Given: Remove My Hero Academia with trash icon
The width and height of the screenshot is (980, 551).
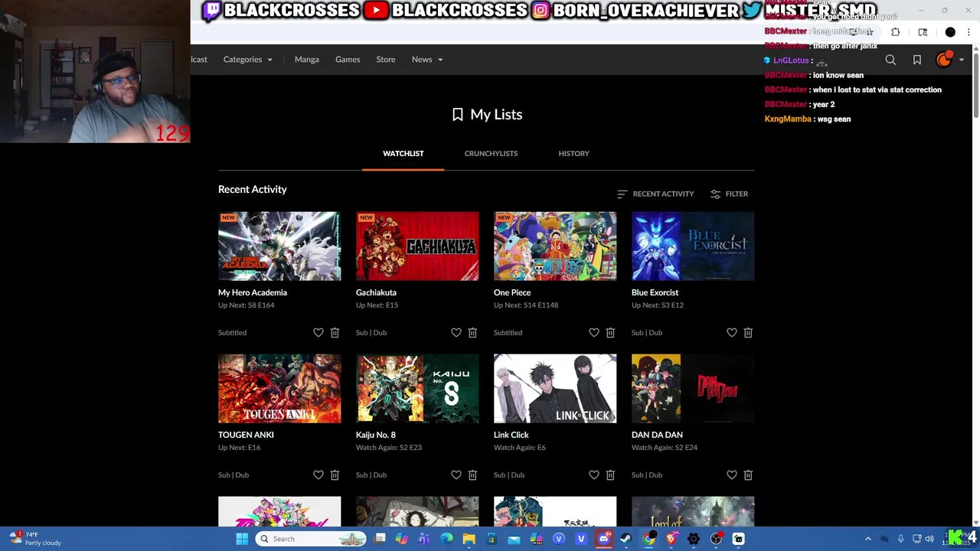Looking at the screenshot, I should (335, 332).
